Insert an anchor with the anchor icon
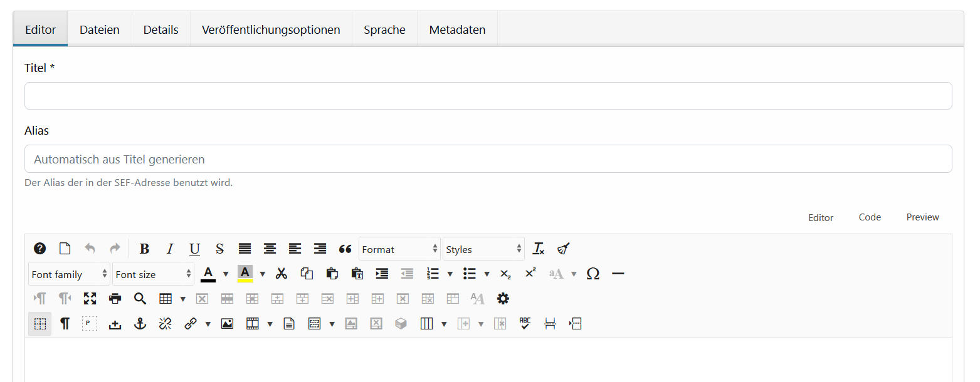 click(140, 324)
